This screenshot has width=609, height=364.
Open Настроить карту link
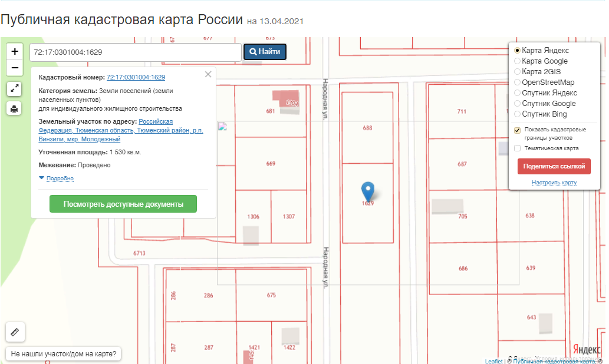pos(554,183)
